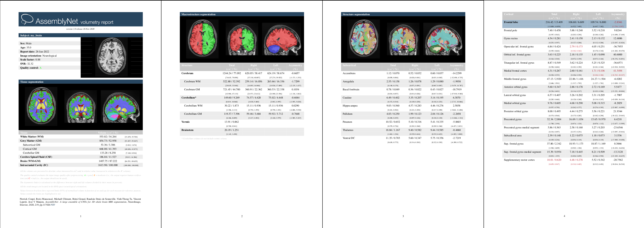Click the AssemblyNet brain logo icon
Image resolution: width=644 pixels, height=228 pixels.
pyautogui.click(x=27, y=19)
